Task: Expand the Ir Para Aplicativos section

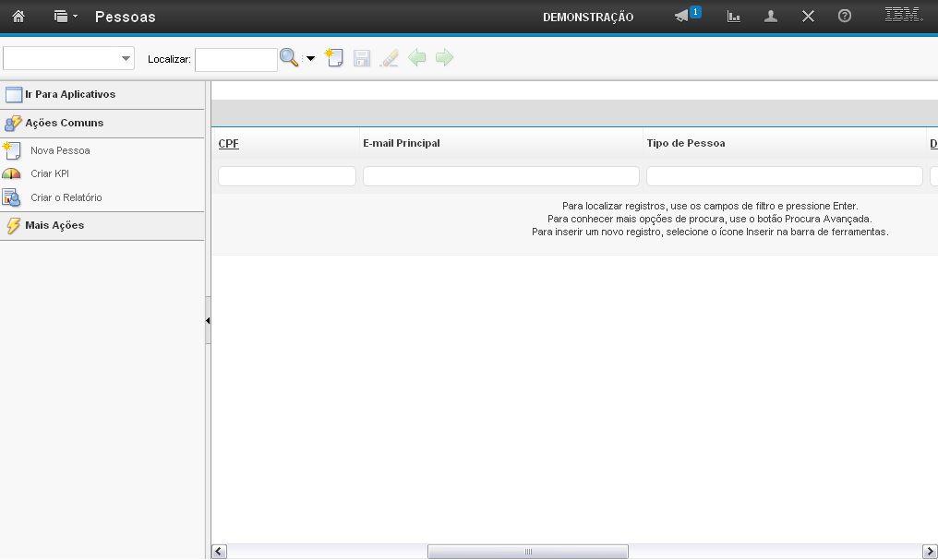Action: click(x=70, y=94)
